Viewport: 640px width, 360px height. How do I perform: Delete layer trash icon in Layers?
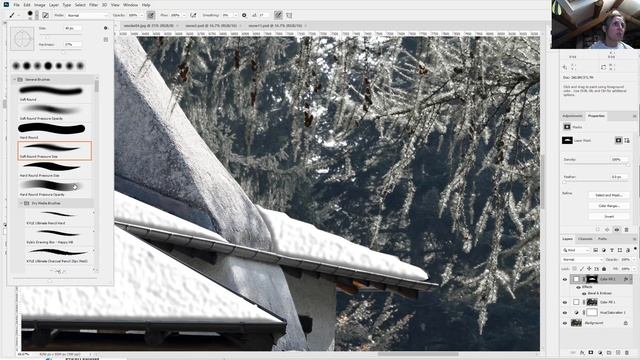(627, 352)
